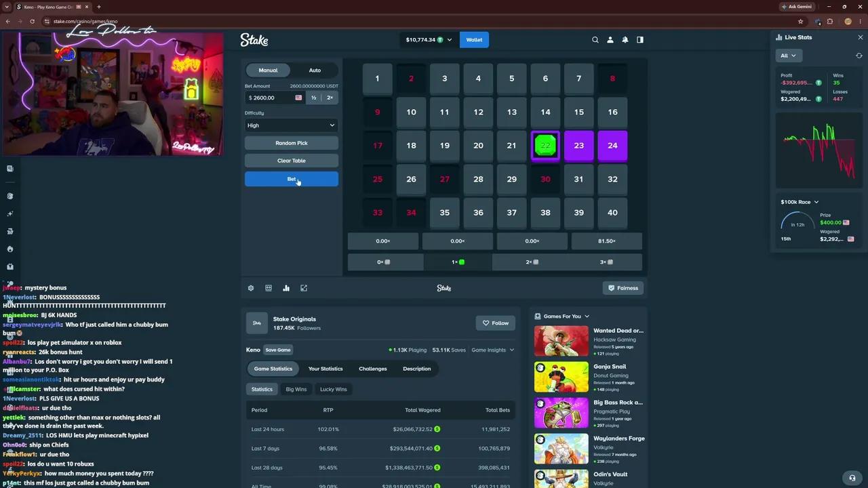This screenshot has width=868, height=488.
Task: Open the user profile icon
Action: (x=610, y=40)
